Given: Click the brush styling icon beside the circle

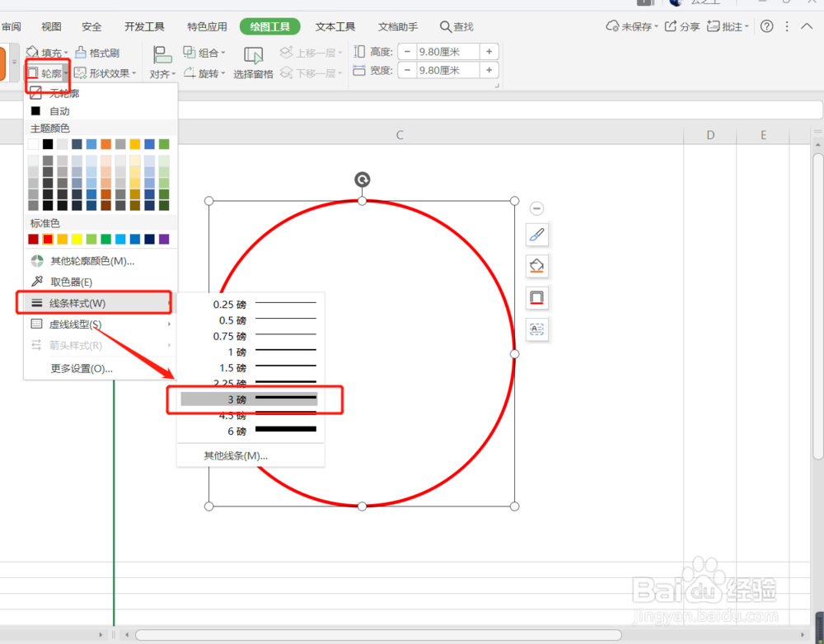Looking at the screenshot, I should click(537, 235).
